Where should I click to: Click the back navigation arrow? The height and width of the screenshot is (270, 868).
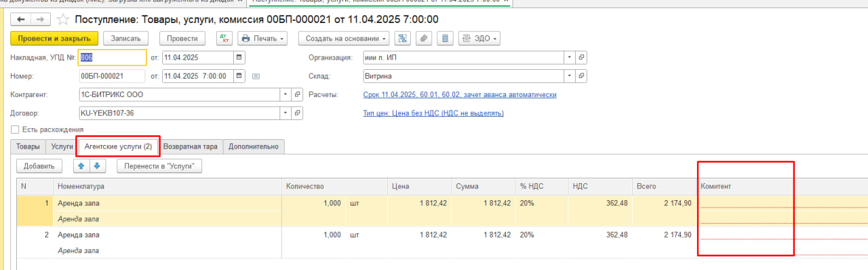(x=20, y=19)
